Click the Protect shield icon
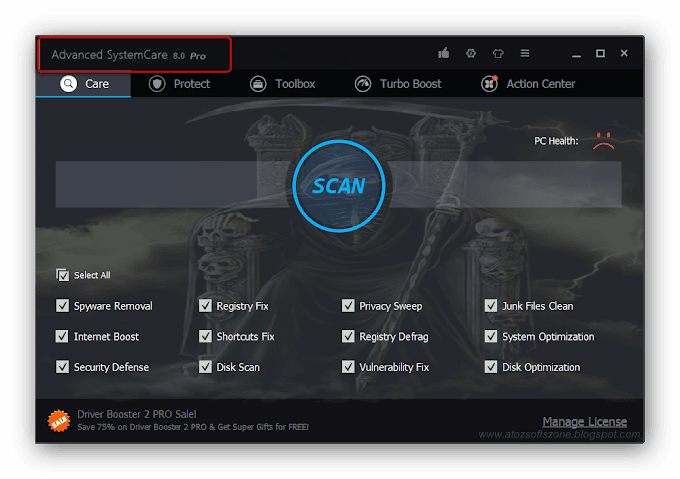Viewport: 680px width, 479px height. point(157,84)
